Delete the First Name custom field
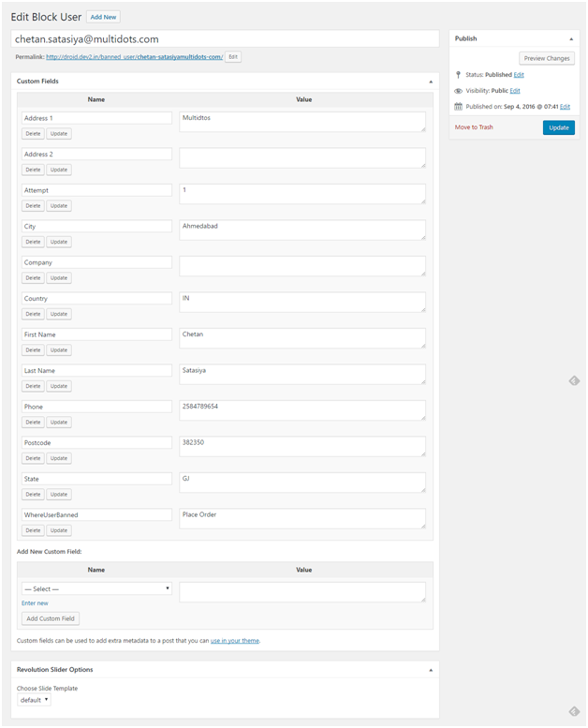The image size is (588, 728). (33, 350)
